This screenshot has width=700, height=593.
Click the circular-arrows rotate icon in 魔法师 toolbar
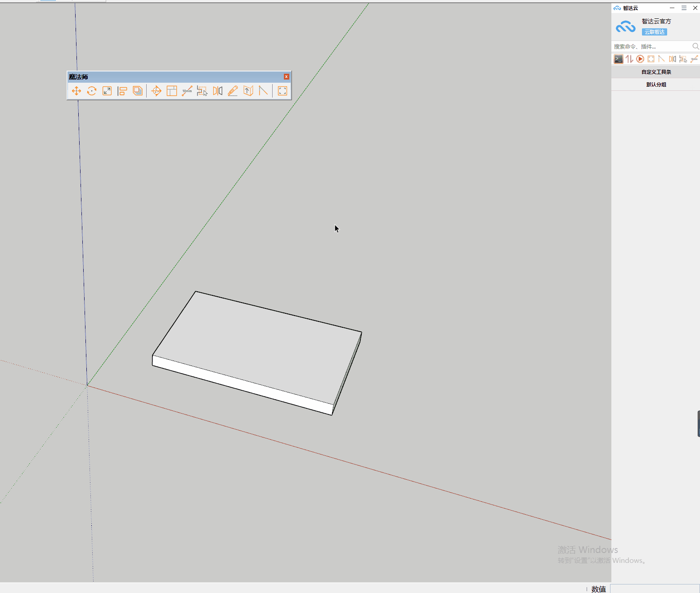(92, 91)
